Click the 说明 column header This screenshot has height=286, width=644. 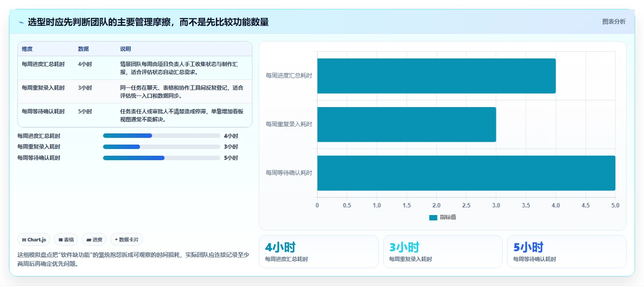point(125,49)
